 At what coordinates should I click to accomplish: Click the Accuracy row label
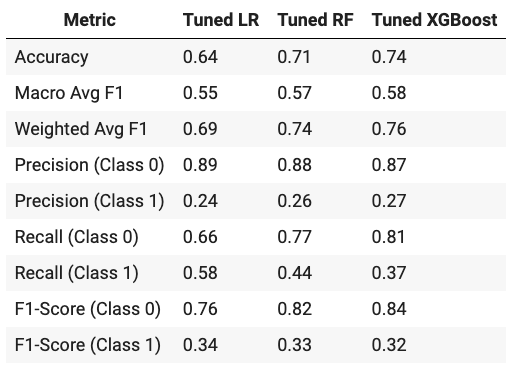[52, 57]
